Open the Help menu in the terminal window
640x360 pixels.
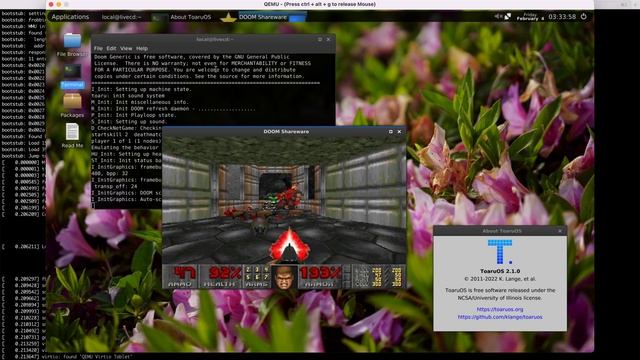pos(142,48)
